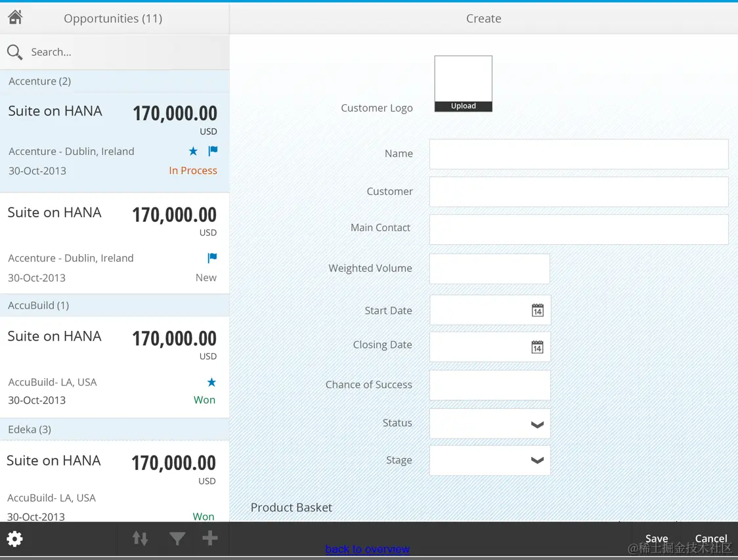
Task: Open Closing Date calendar picker
Action: coord(538,347)
